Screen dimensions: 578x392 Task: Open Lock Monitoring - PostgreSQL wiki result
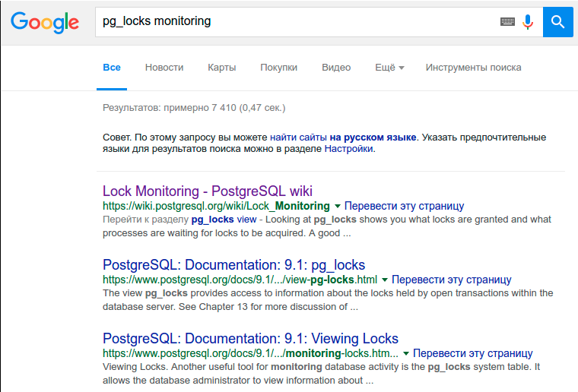click(x=207, y=191)
